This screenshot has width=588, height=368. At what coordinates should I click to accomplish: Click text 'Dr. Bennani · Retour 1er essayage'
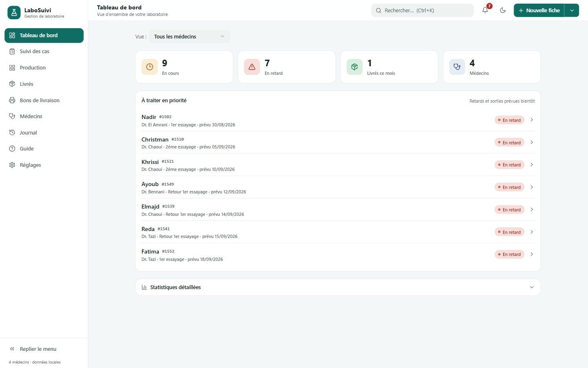click(x=174, y=192)
